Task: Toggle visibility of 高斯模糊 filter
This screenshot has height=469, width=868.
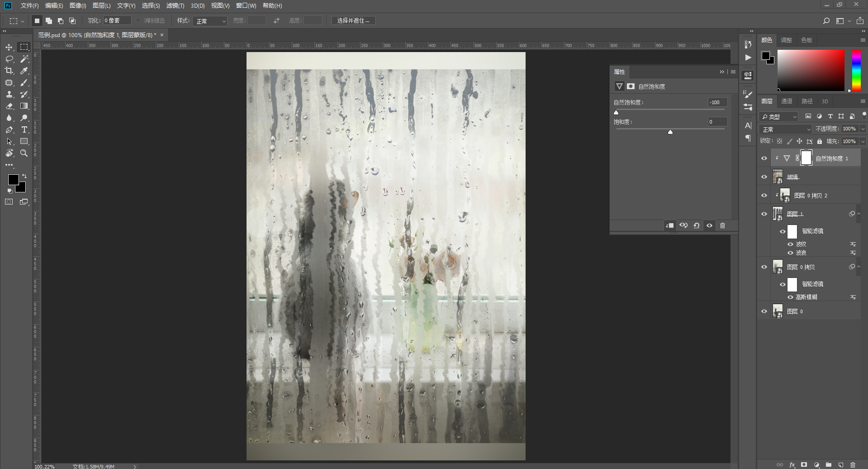Action: tap(791, 297)
